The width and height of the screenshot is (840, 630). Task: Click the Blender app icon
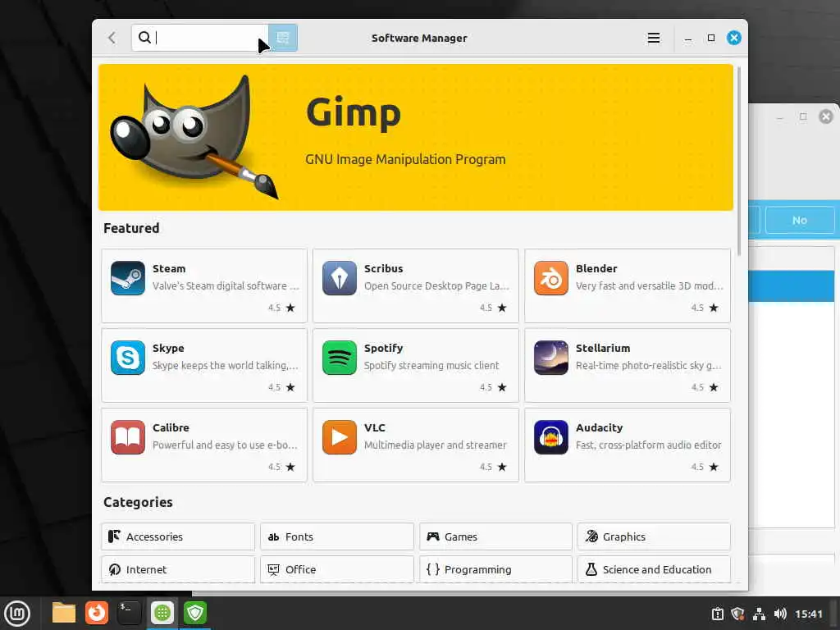tap(550, 278)
